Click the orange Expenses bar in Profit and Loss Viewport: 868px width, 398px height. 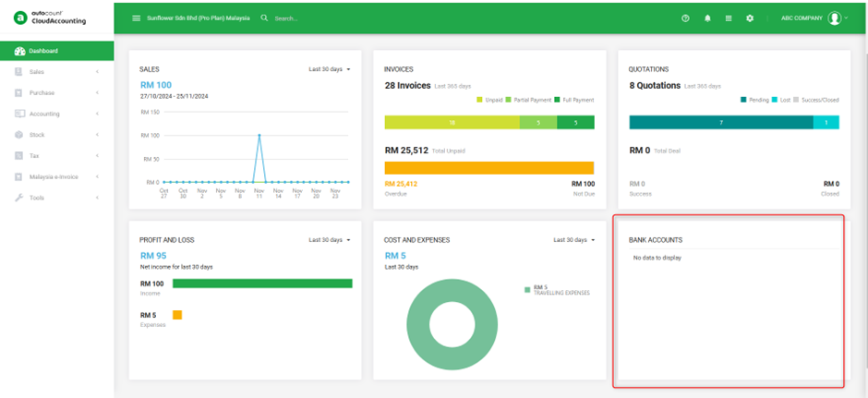[177, 315]
